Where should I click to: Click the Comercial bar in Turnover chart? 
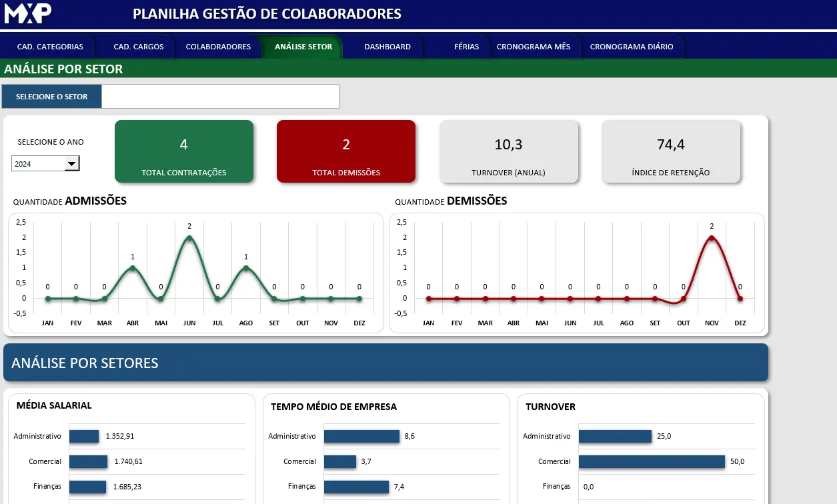coord(652,461)
